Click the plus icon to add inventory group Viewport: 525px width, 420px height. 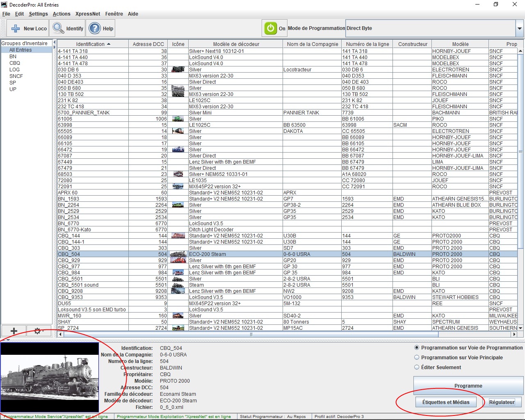pos(14,331)
